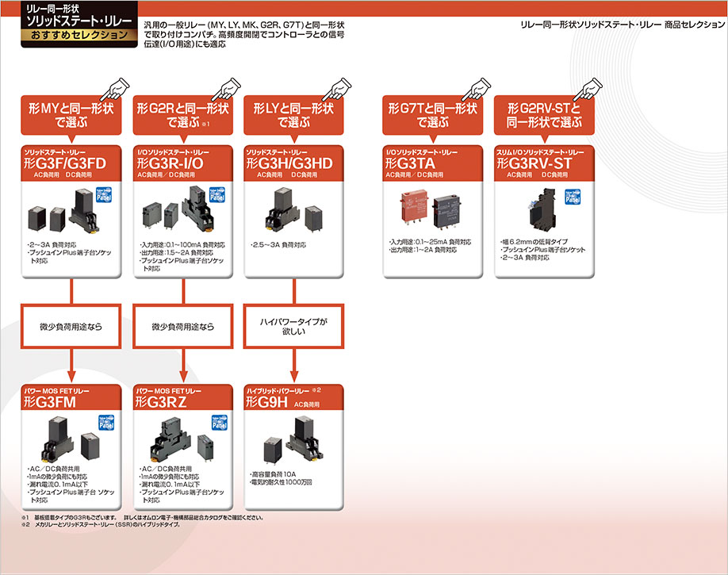The height and width of the screenshot is (575, 728).
Task: Select the 形MYと同一形状で選ぶ header
Action: point(71,115)
